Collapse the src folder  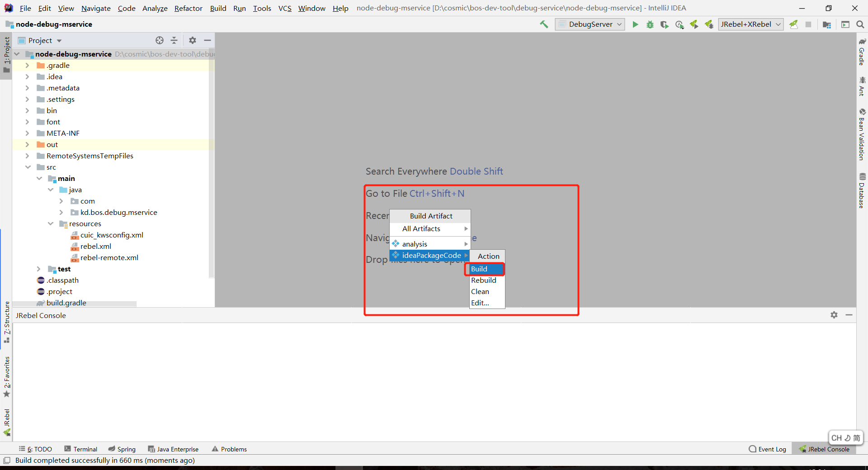pyautogui.click(x=28, y=167)
